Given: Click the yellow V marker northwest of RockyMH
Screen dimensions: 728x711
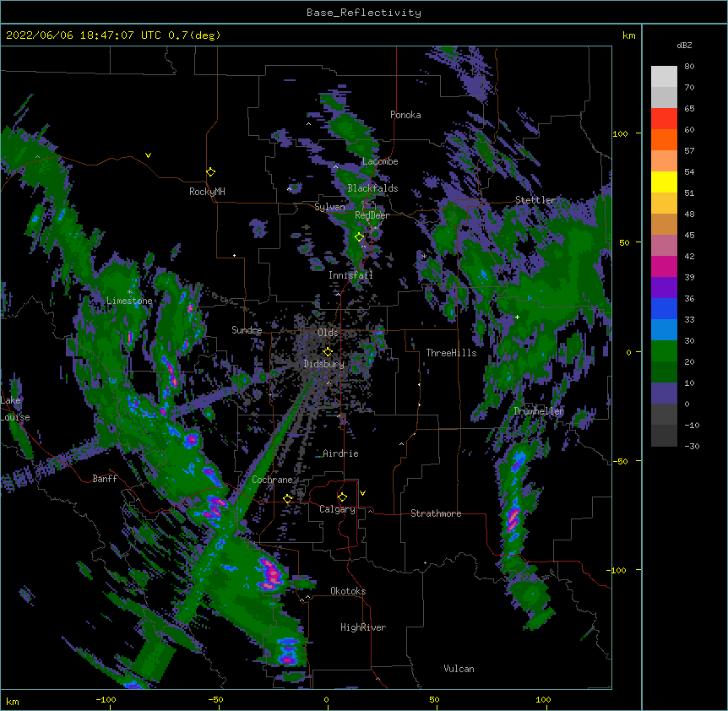Looking at the screenshot, I should click(x=148, y=155).
